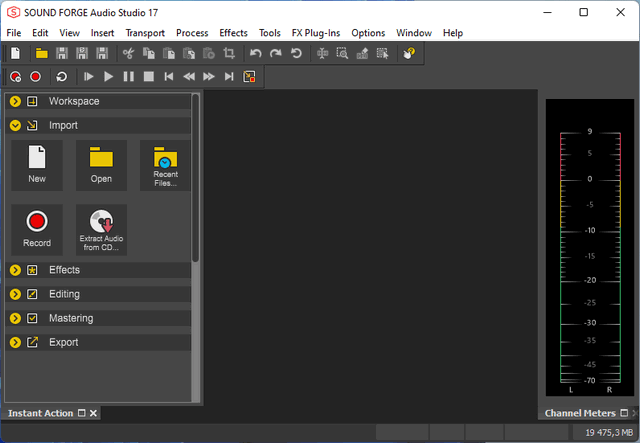This screenshot has width=640, height=443.
Task: Toggle Loop Playback in transport toolbar
Action: tap(62, 76)
